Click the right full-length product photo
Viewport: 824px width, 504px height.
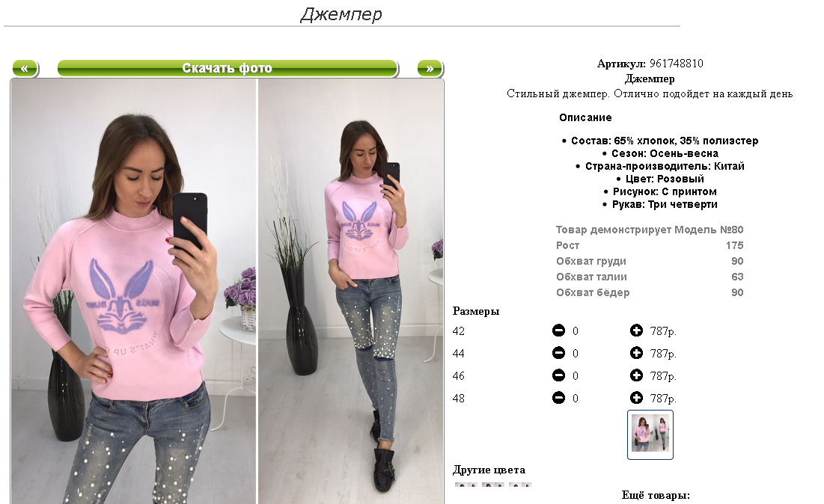(x=350, y=292)
